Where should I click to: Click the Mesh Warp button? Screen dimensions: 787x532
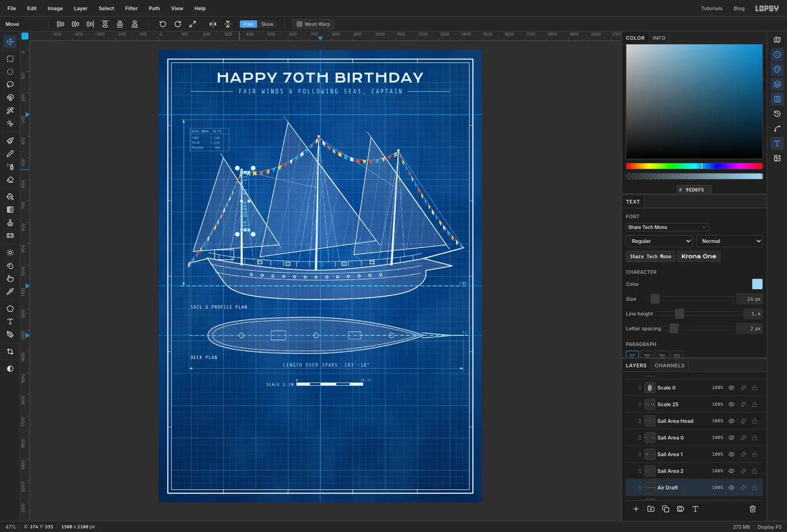click(x=313, y=24)
